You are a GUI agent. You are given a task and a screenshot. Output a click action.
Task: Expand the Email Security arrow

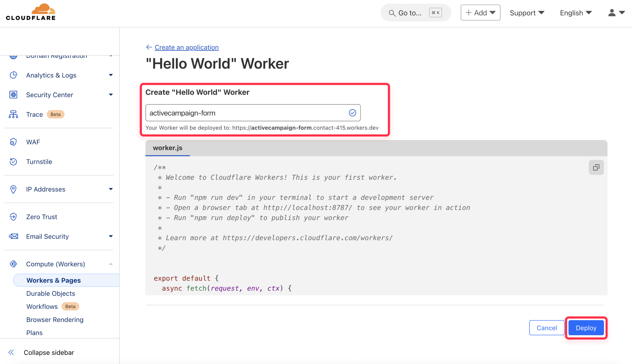coord(111,236)
